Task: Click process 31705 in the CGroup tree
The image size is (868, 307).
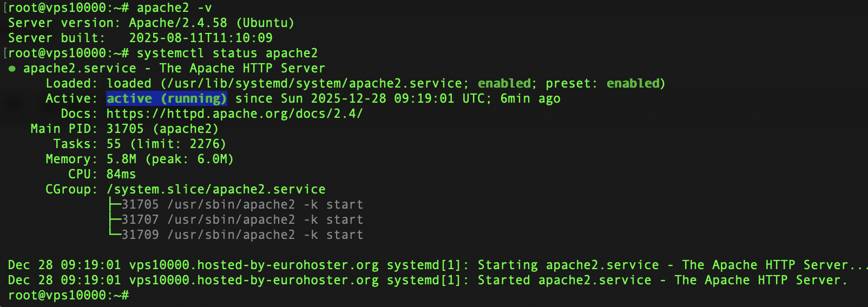Action: point(140,205)
